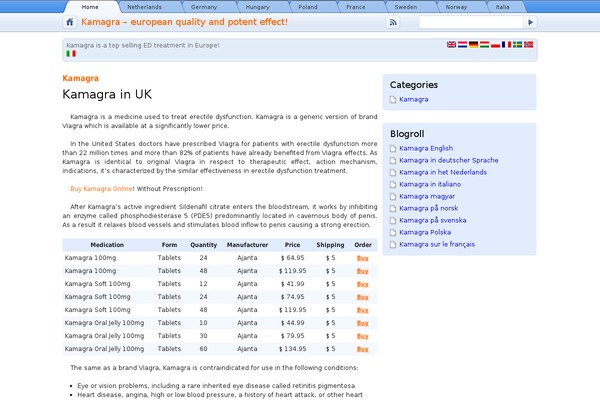Viewport: 600px width, 400px height.
Task: Open the Hungary tab
Action: click(x=258, y=7)
